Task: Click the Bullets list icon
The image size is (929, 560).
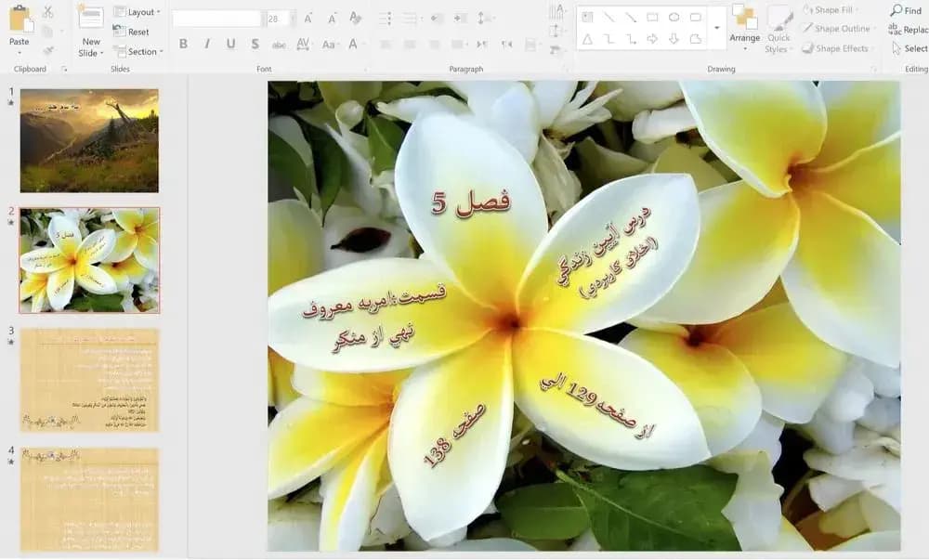Action: 386,19
